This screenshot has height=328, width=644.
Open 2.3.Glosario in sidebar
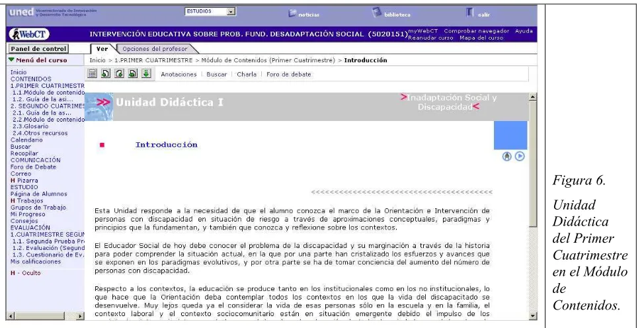[30, 126]
